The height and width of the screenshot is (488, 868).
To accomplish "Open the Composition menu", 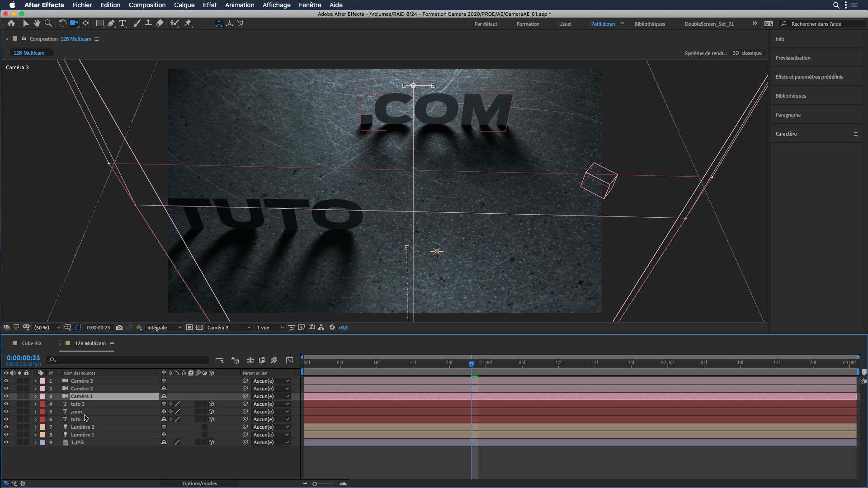I will click(147, 5).
